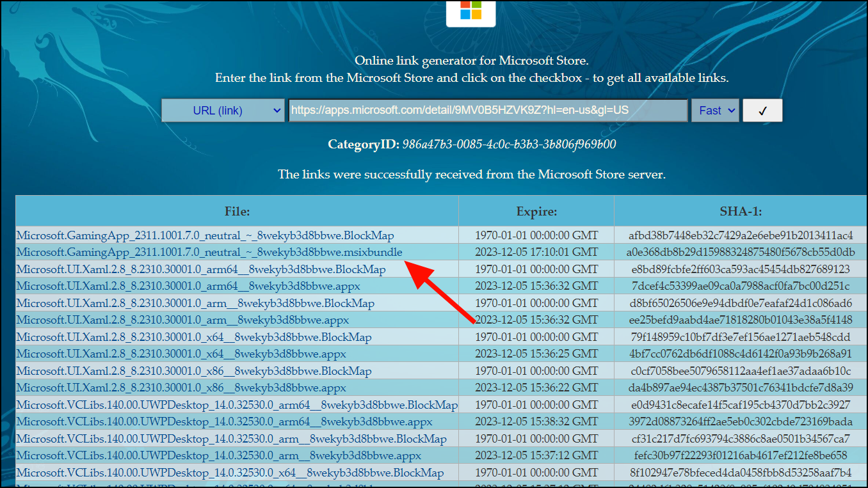The width and height of the screenshot is (868, 488).
Task: Select SHA-1 hash afbd38b7448eb32c7429a2e6ebe91b2013411ac4
Action: (741, 235)
